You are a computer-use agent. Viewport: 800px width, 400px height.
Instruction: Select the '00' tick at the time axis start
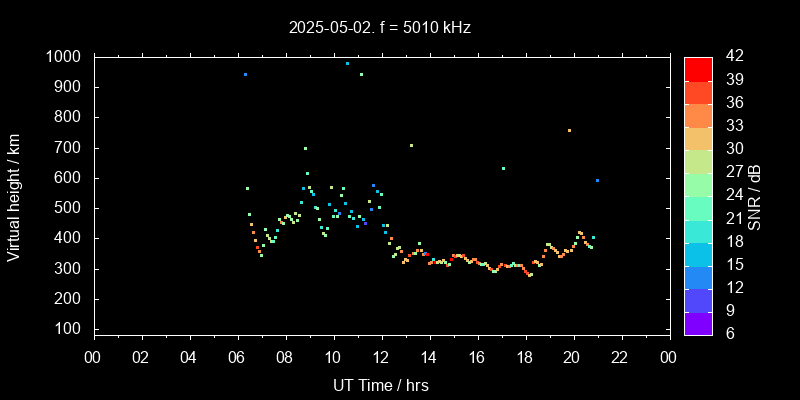pos(94,358)
